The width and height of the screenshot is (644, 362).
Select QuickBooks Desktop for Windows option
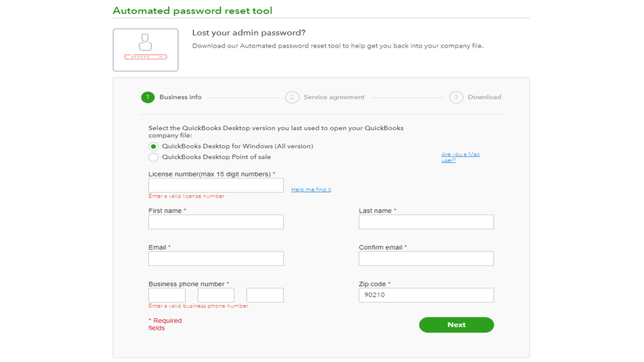(153, 147)
